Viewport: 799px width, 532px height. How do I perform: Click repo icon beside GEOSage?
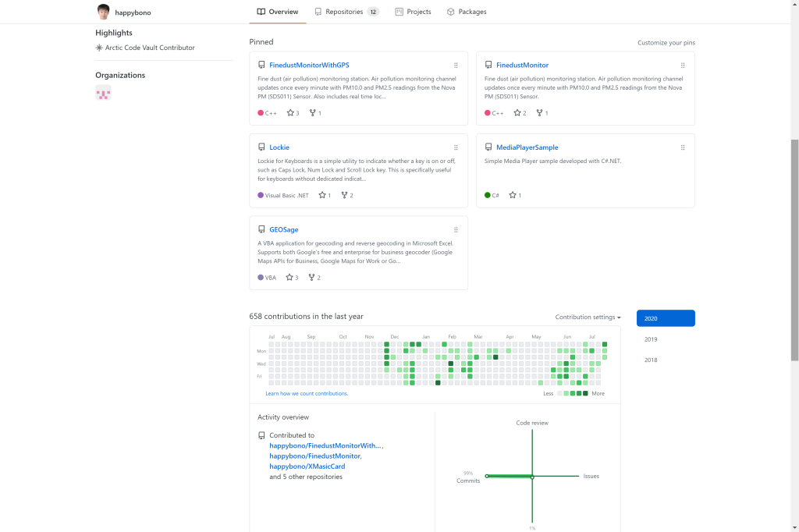[261, 230]
